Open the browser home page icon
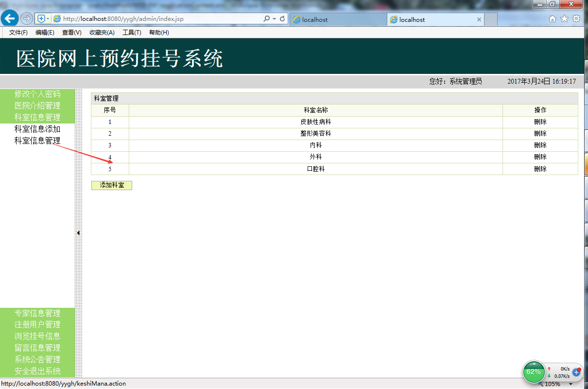The width and height of the screenshot is (588, 389). pos(553,18)
